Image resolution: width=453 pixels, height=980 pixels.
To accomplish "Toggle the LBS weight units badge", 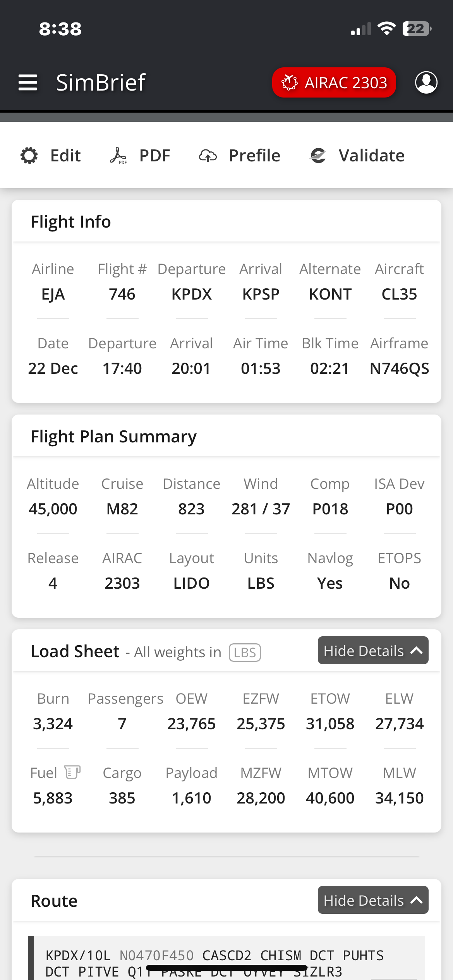I will pyautogui.click(x=245, y=653).
